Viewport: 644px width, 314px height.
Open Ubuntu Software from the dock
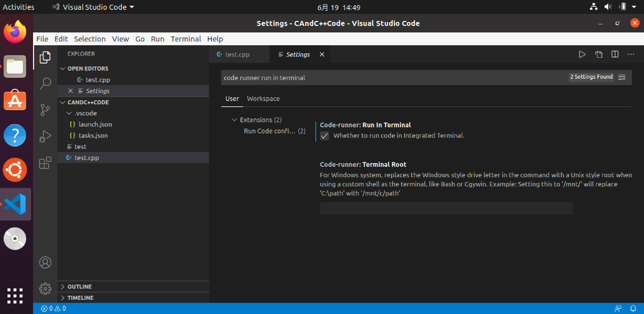15,101
